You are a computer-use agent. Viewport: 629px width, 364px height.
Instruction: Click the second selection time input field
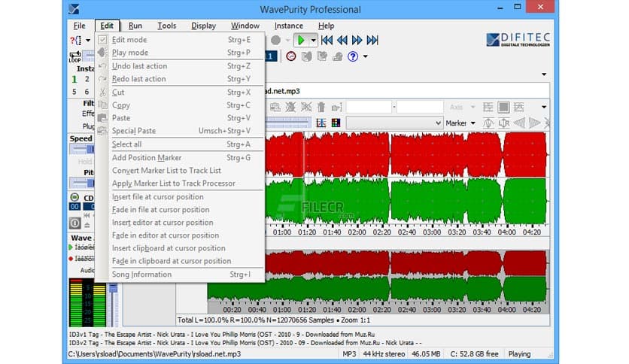420,107
